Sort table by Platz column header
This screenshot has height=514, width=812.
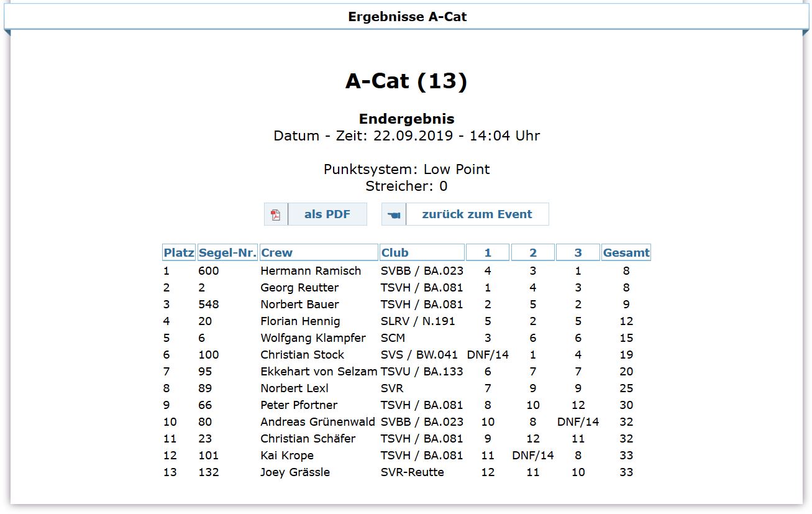click(179, 252)
